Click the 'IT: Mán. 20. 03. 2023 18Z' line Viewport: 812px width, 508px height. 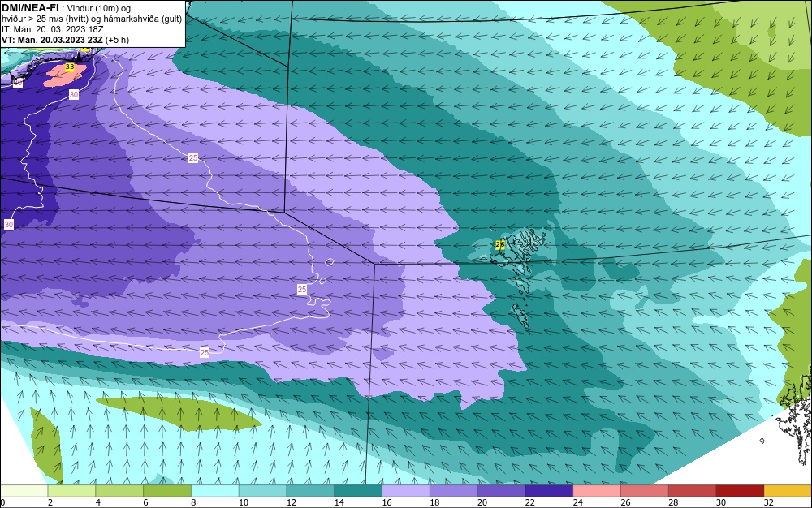[52, 29]
